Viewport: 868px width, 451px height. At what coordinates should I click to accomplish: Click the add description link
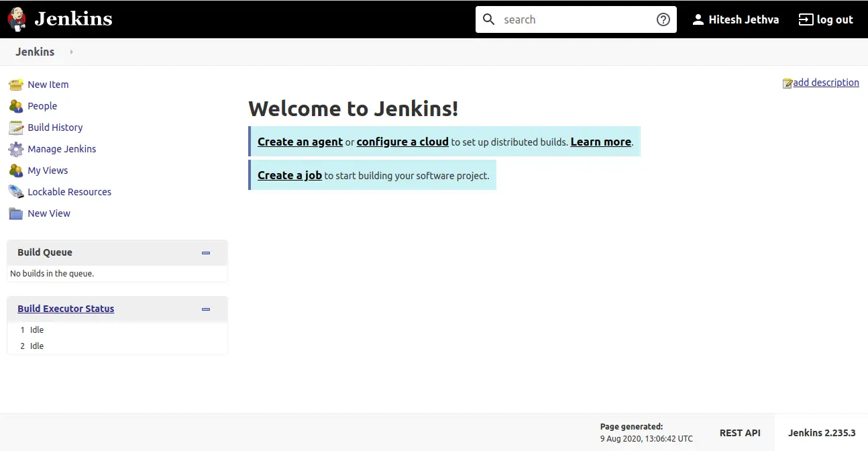(x=826, y=83)
